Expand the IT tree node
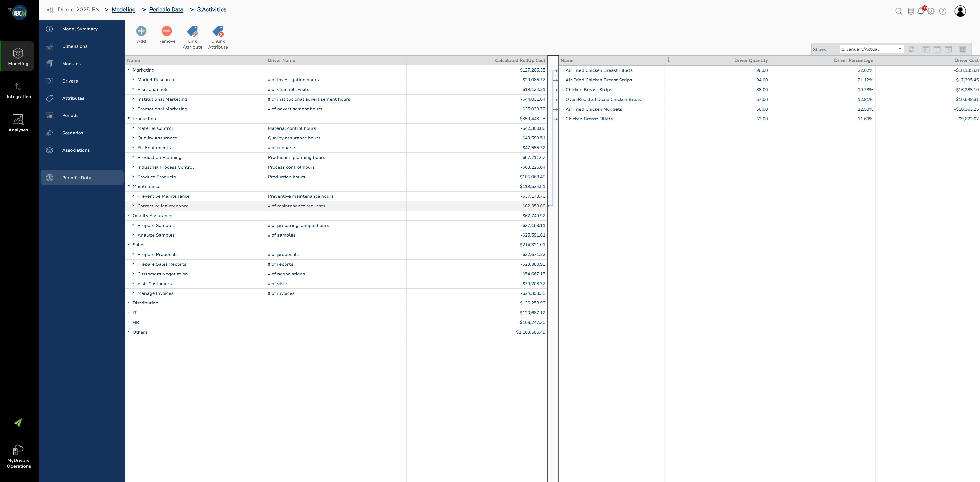The height and width of the screenshot is (482, 980). [x=128, y=312]
